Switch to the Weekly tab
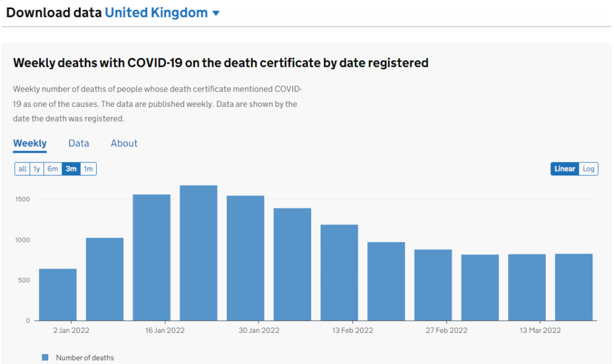Screen dimensions: 614x364 pyautogui.click(x=30, y=143)
